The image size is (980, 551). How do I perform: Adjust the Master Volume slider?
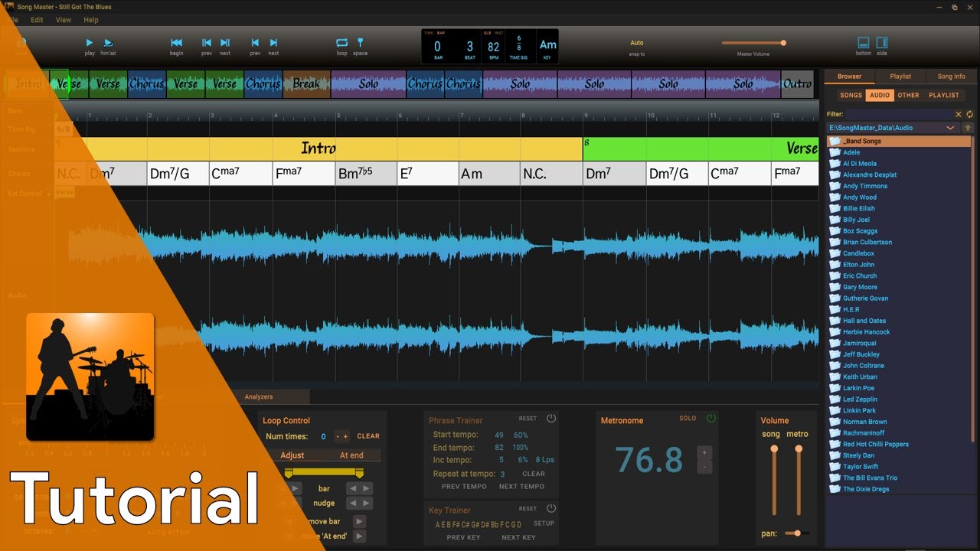pyautogui.click(x=753, y=43)
